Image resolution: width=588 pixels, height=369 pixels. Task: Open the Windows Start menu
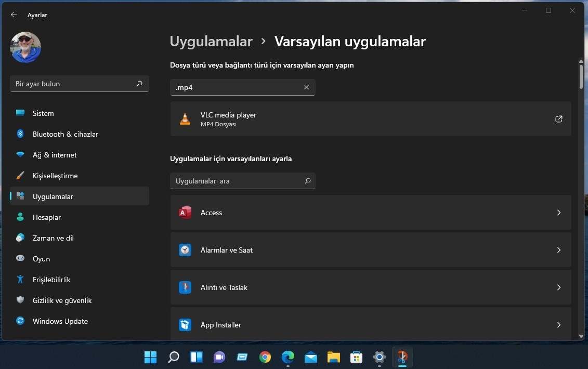[x=150, y=357]
